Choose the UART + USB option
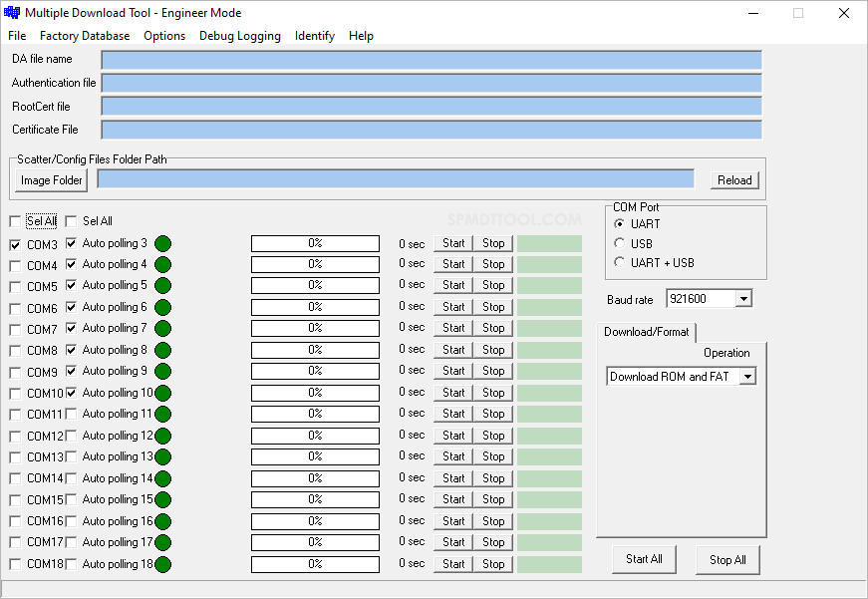The height and width of the screenshot is (599, 868). point(620,262)
